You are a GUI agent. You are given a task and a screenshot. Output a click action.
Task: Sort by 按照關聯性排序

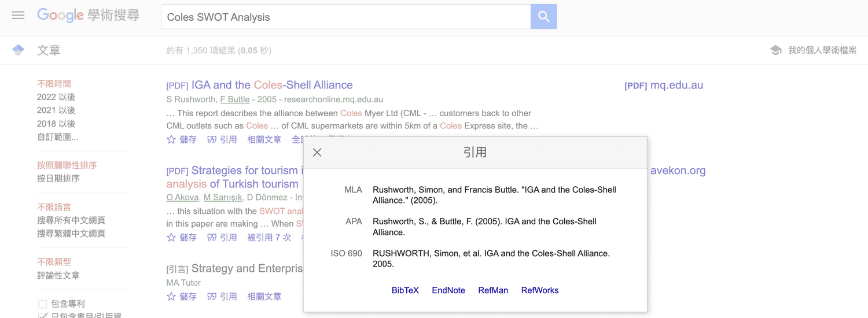pos(67,165)
